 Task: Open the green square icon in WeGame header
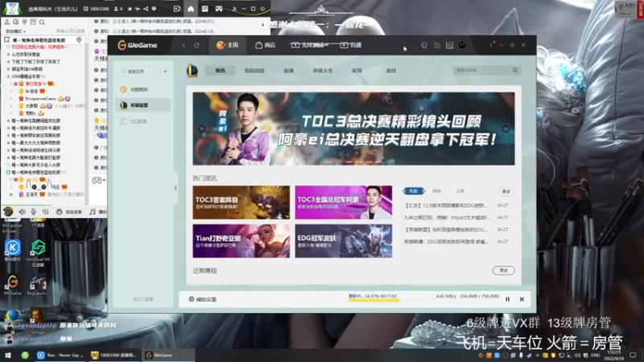pos(449,45)
